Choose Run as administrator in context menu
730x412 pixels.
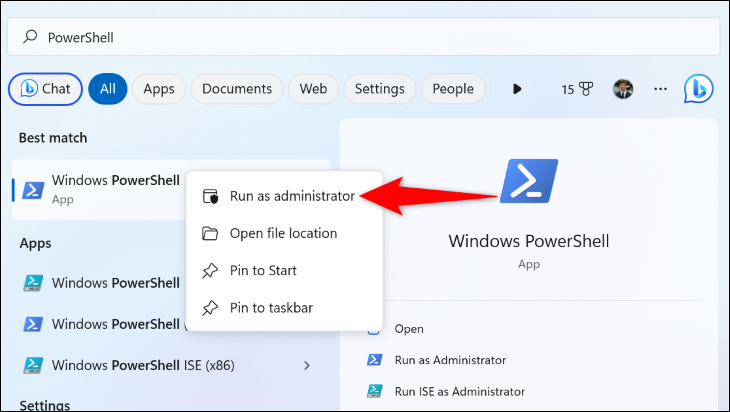284,196
